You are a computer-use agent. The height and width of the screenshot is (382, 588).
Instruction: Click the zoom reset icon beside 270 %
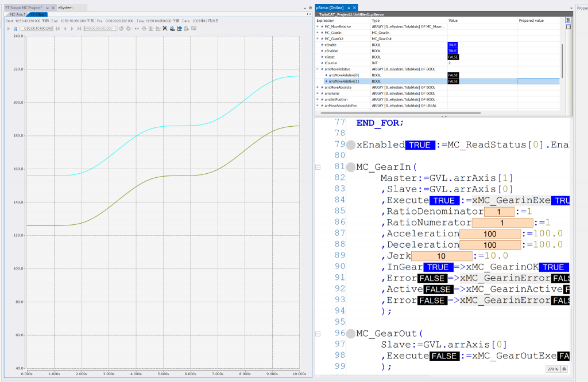[x=565, y=369]
